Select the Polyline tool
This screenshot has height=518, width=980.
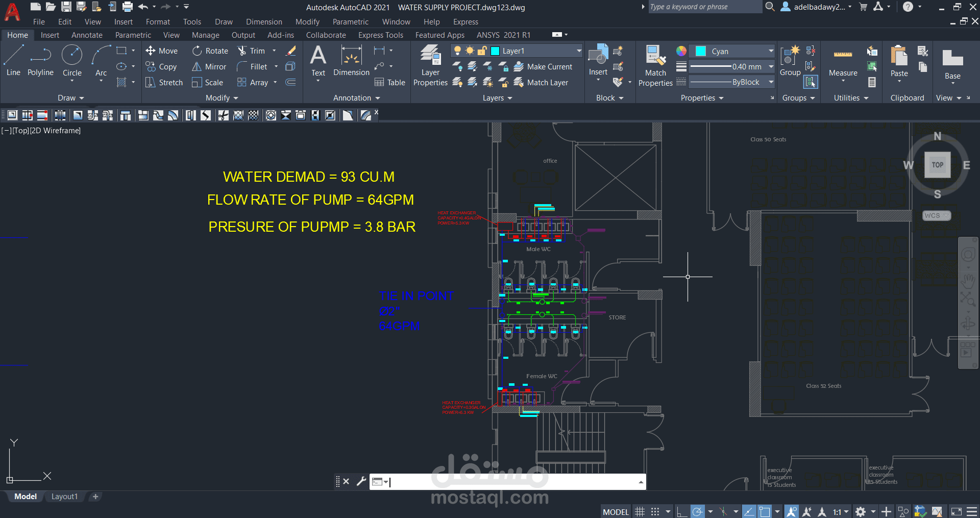tap(40, 60)
